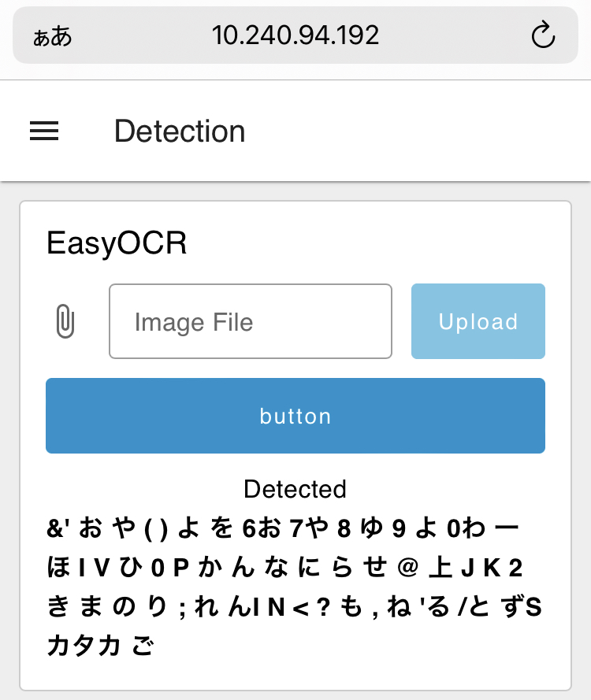This screenshot has width=591, height=700.
Task: Click inside the Image File field
Action: (x=250, y=321)
